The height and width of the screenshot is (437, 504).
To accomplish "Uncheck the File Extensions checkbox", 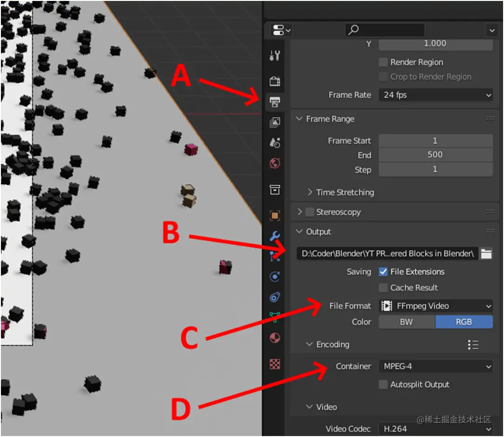I will 383,271.
